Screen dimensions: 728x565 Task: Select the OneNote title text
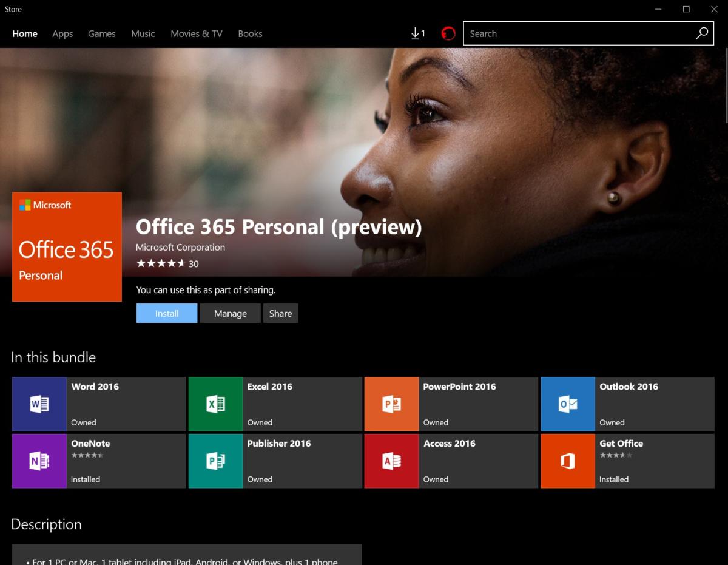(90, 444)
